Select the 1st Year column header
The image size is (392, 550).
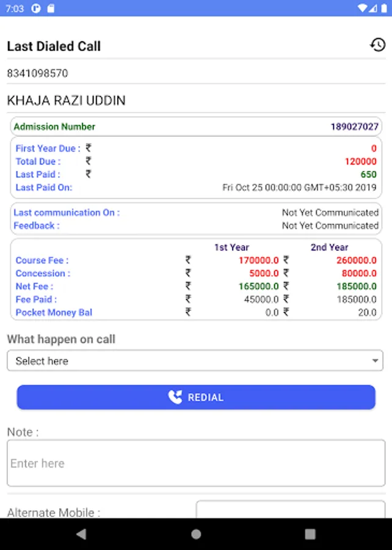pos(231,248)
